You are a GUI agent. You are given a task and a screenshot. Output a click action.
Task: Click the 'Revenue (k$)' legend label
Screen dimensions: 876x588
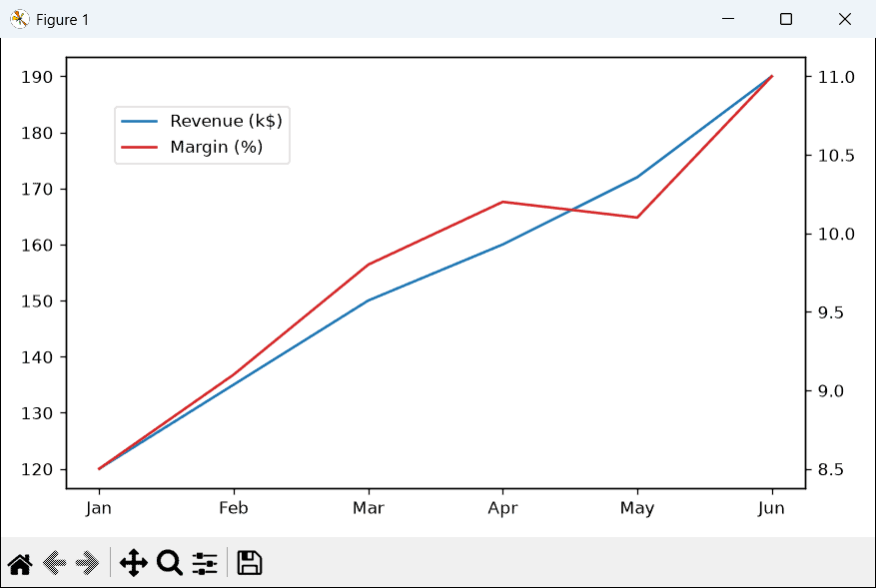tap(227, 121)
